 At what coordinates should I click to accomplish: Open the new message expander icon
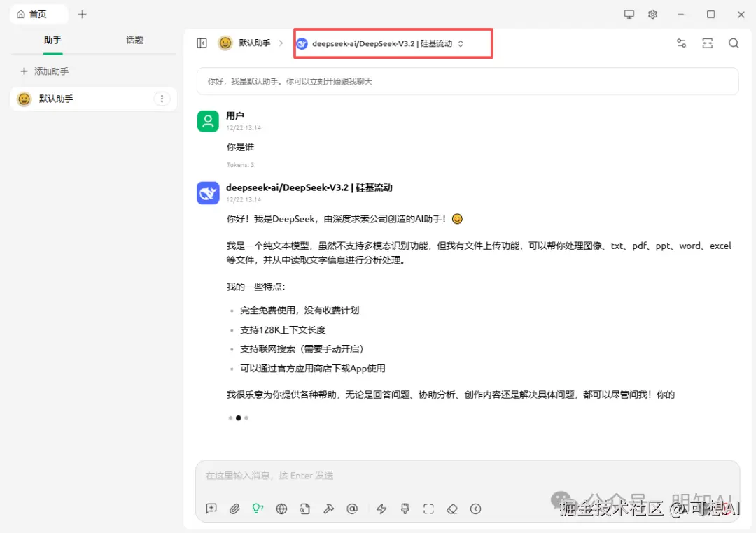(x=211, y=509)
